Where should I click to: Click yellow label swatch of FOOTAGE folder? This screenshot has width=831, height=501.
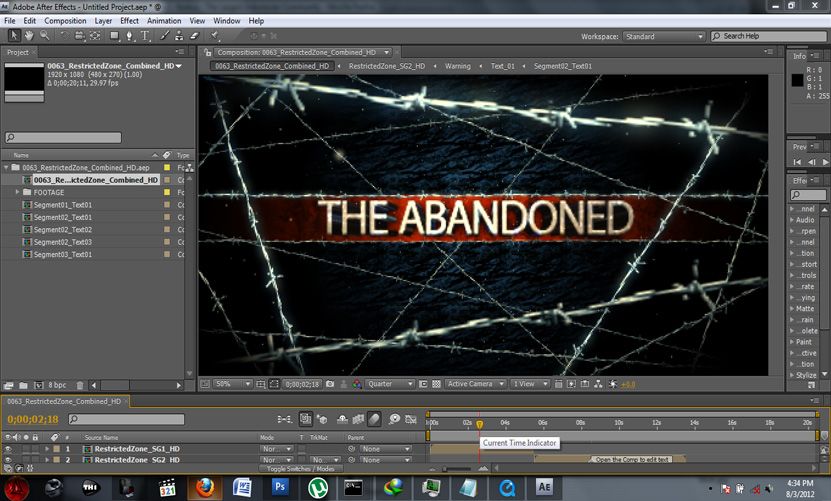tap(167, 192)
